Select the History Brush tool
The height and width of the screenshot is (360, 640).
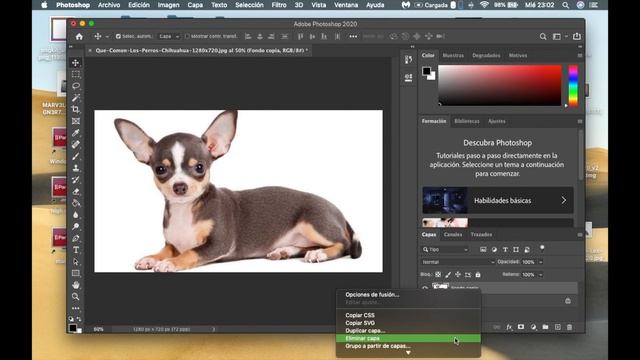[76, 180]
